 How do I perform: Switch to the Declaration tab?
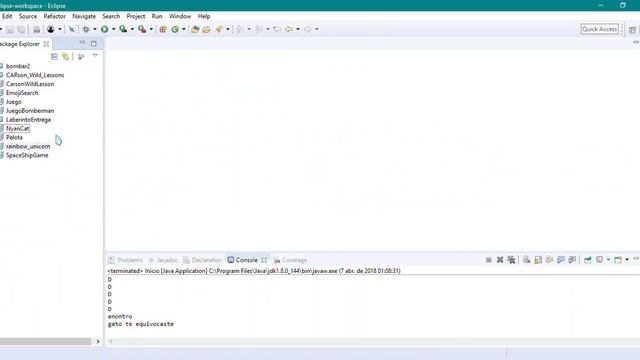(x=202, y=260)
